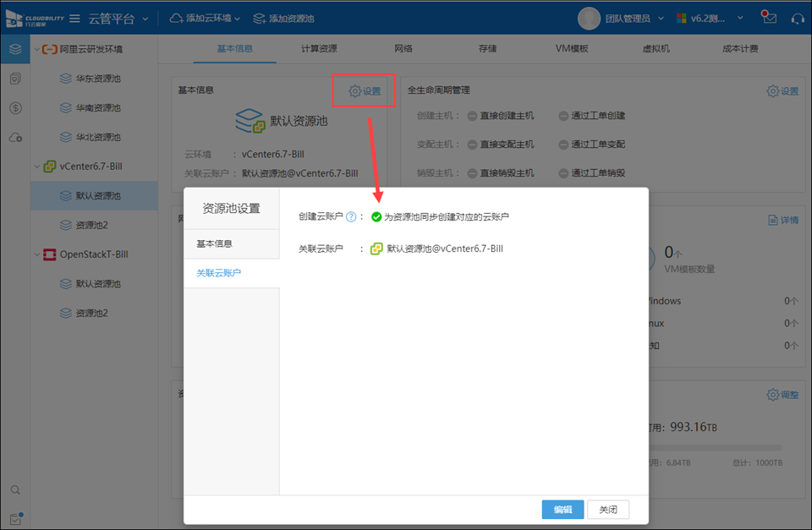This screenshot has height=530, width=812.
Task: Collapse the 阿里云研发环境 tree node
Action: 36,50
